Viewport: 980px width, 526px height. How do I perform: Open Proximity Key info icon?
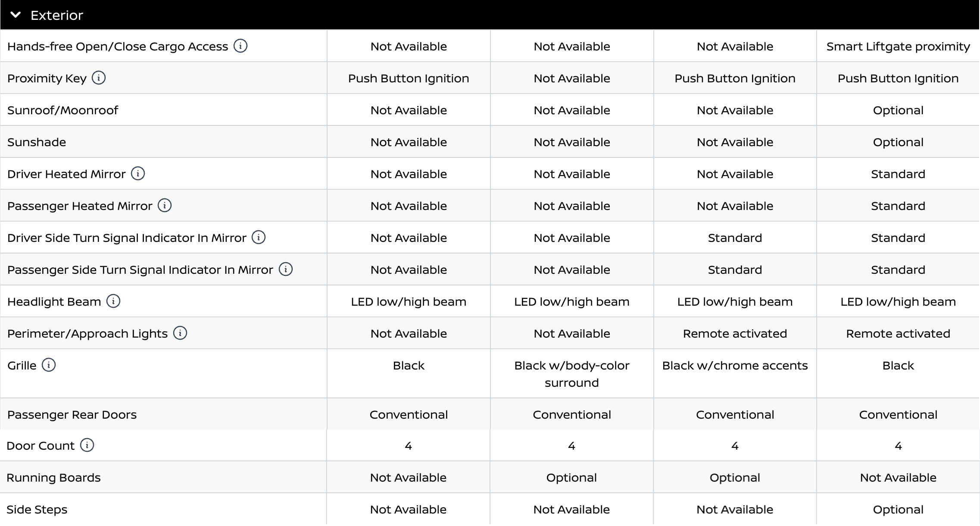(99, 78)
